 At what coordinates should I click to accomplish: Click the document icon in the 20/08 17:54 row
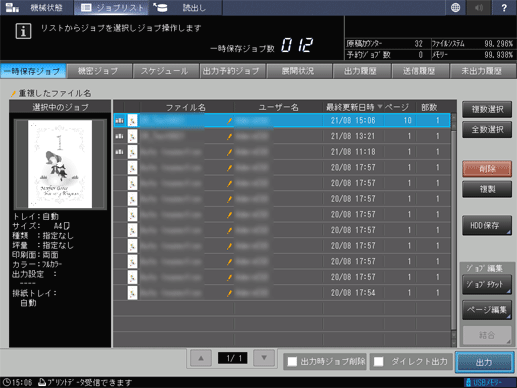tap(132, 293)
